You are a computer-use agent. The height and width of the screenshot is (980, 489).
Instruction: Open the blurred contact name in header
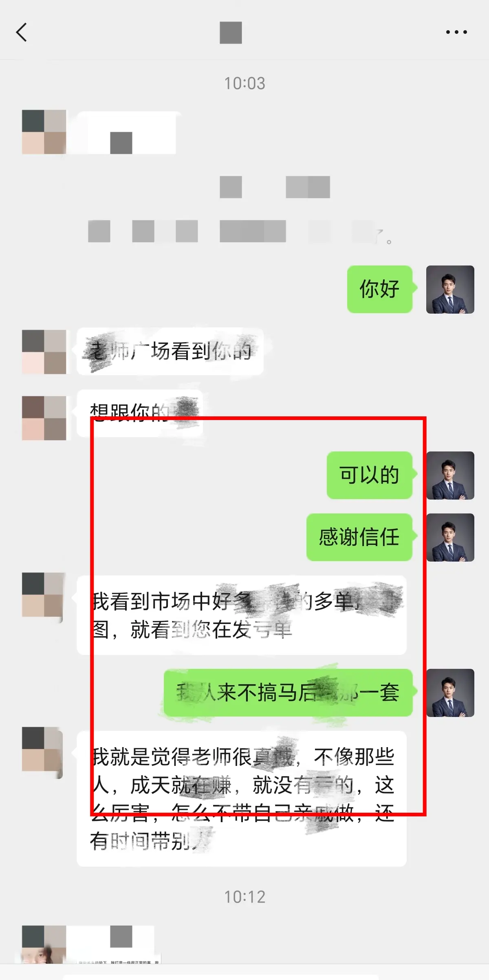pos(231,33)
